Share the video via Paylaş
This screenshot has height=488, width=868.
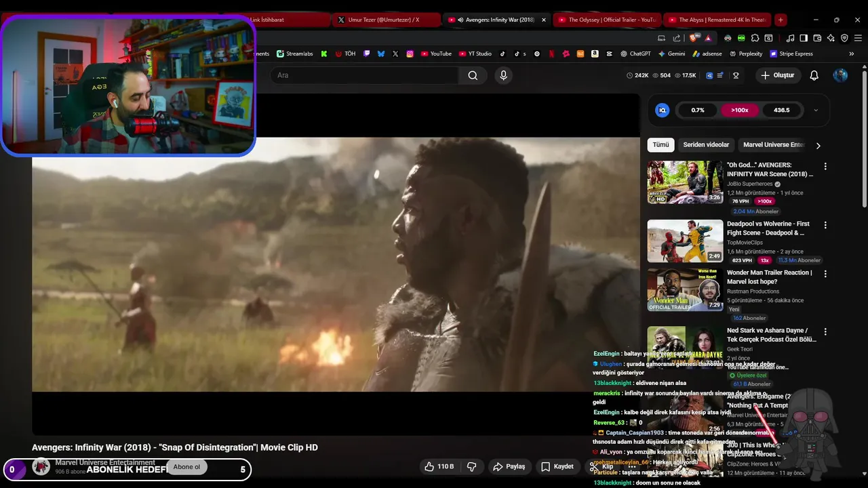pyautogui.click(x=509, y=466)
